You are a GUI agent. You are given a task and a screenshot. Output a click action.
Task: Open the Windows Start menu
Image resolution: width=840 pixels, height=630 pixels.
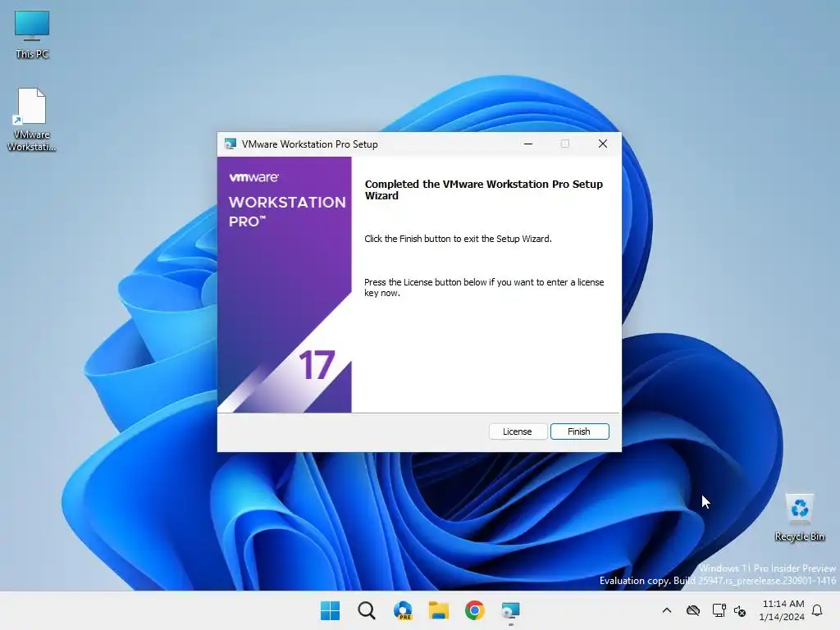(330, 610)
